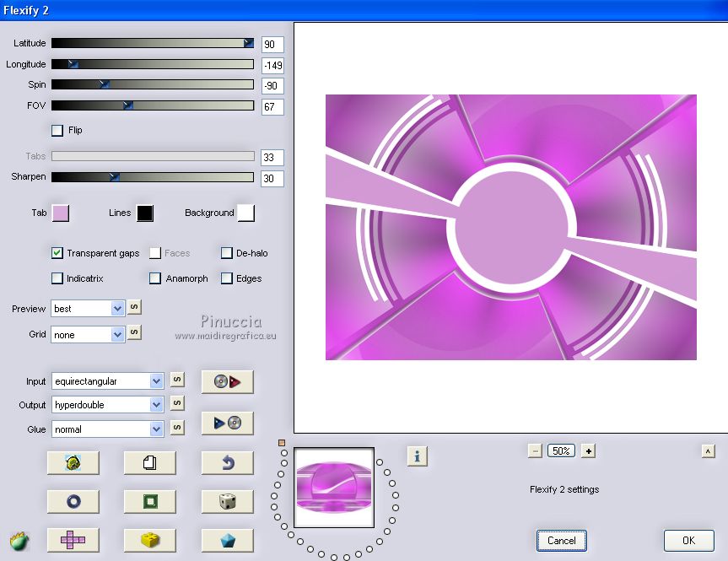Click the green square frame button
This screenshot has width=728, height=561.
149,501
